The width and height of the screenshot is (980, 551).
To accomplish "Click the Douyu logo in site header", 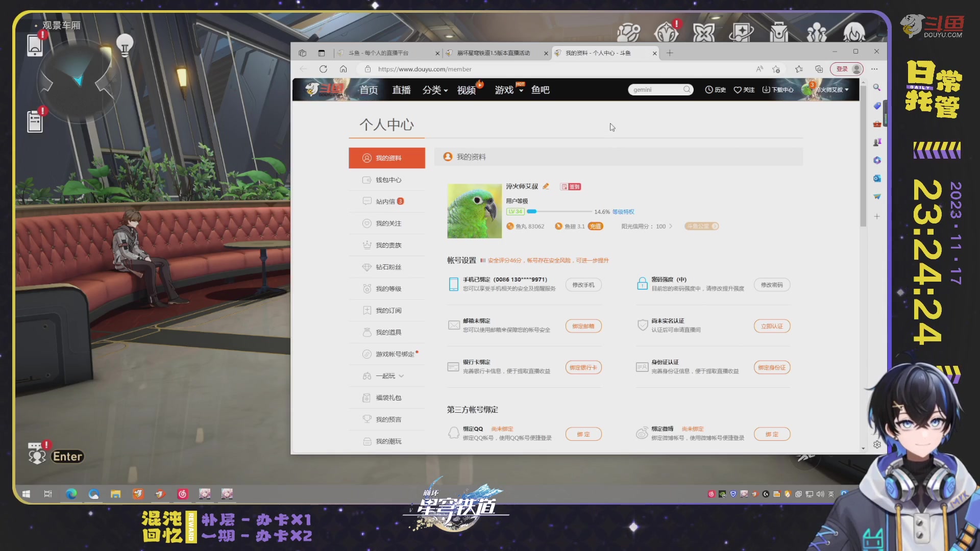I will click(x=325, y=89).
